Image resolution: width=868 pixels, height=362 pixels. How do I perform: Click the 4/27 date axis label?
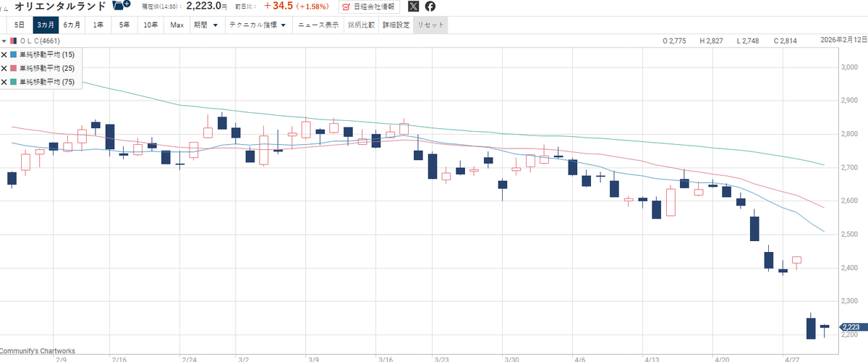pos(791,358)
